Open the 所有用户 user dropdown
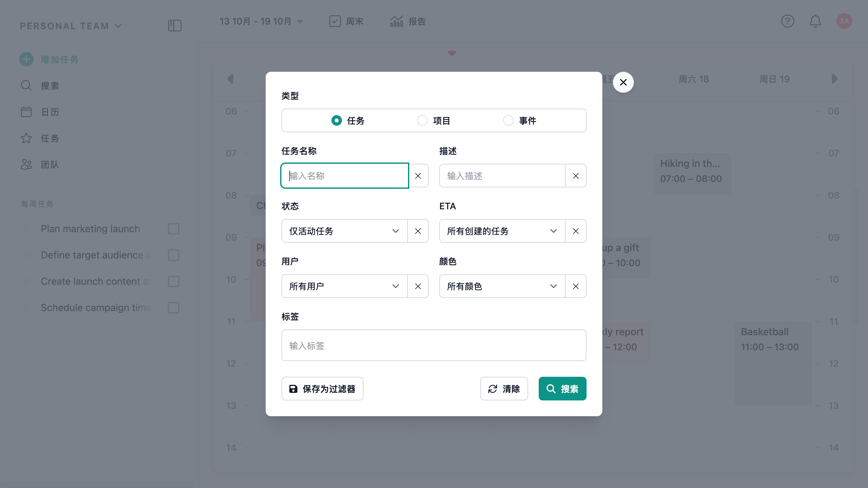Screen dimensions: 868x488 point(344,286)
